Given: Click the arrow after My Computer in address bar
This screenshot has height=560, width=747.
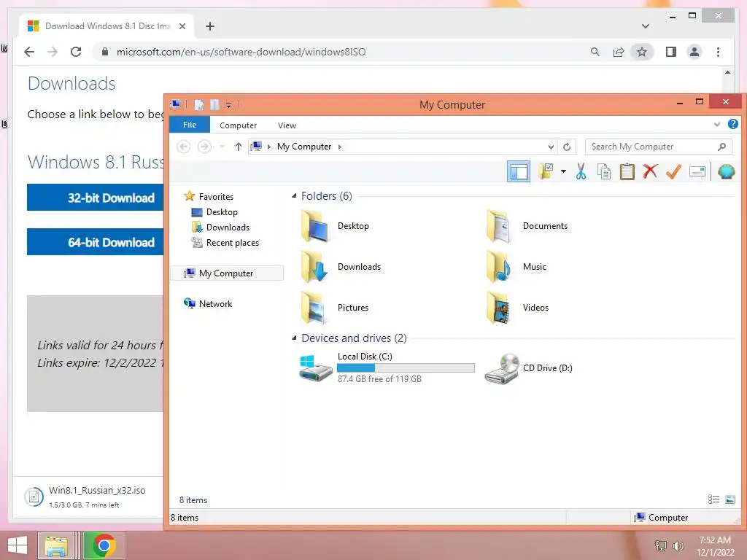Looking at the screenshot, I should (340, 147).
